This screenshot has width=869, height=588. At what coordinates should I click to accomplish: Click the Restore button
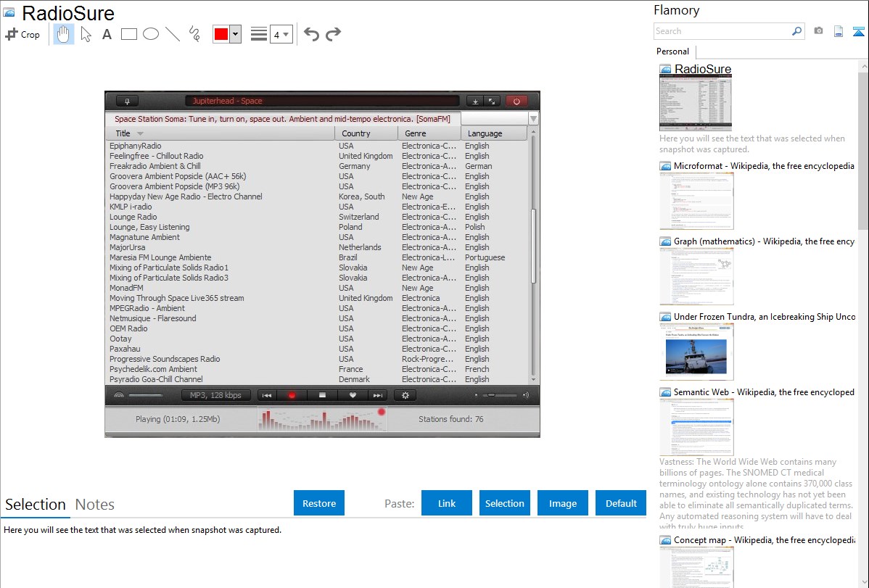point(319,503)
